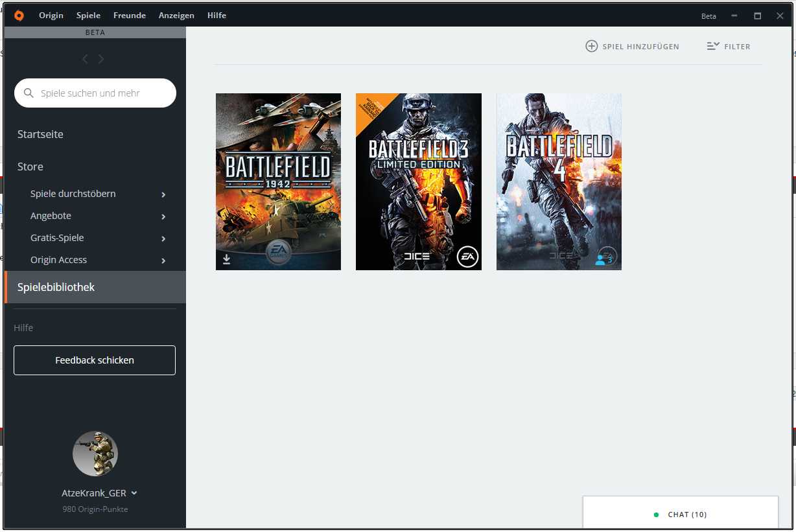The width and height of the screenshot is (796, 532).
Task: Select the Battlefield 3 Limited Edition cover
Action: [419, 181]
